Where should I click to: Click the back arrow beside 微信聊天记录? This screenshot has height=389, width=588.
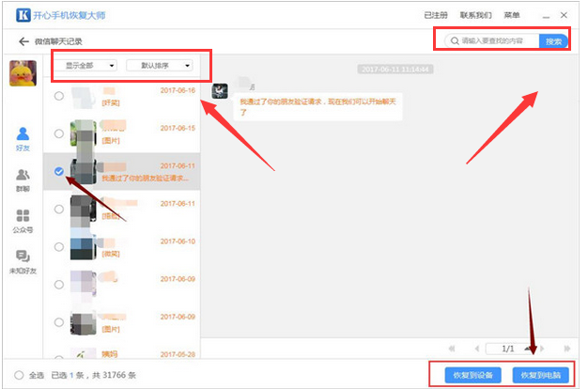click(x=23, y=41)
